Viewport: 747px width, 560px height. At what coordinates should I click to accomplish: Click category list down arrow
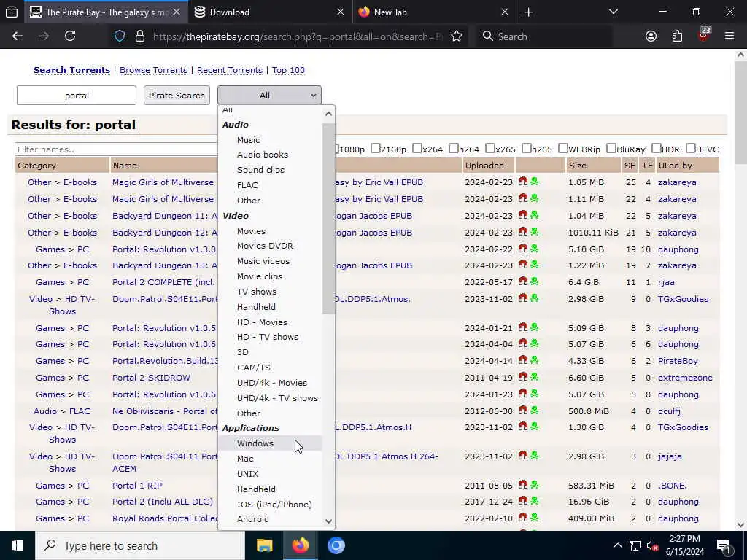point(328,521)
